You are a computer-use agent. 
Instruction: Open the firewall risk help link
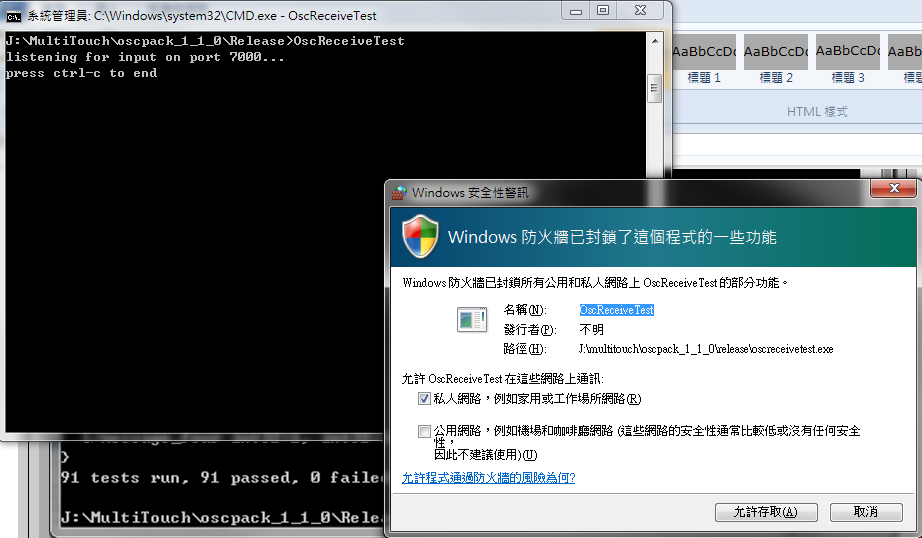(488, 477)
